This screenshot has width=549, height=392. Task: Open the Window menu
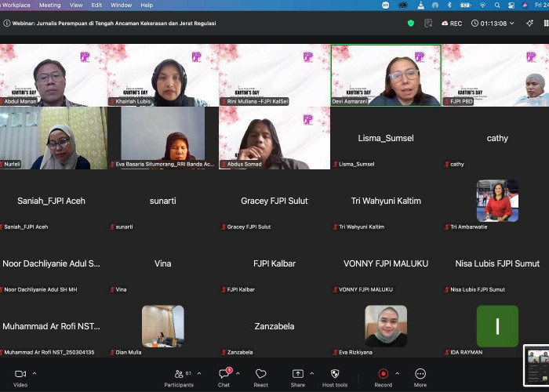pos(121,5)
